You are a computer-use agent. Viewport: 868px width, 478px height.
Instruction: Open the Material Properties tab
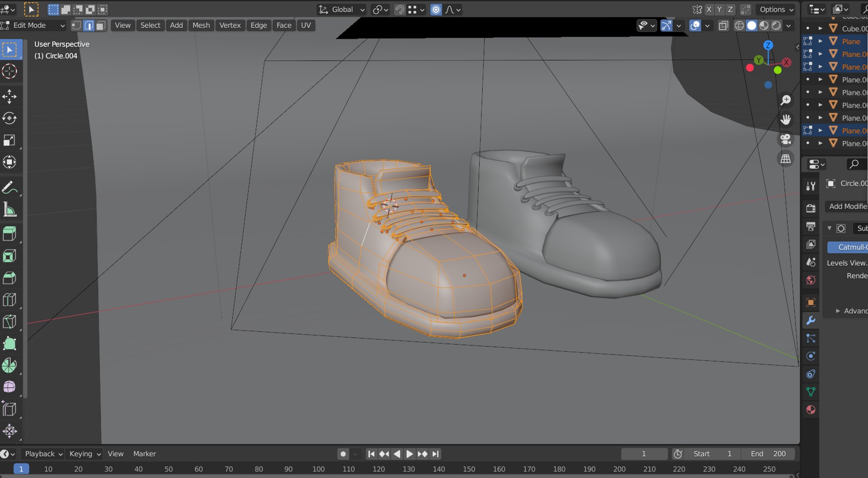811,410
